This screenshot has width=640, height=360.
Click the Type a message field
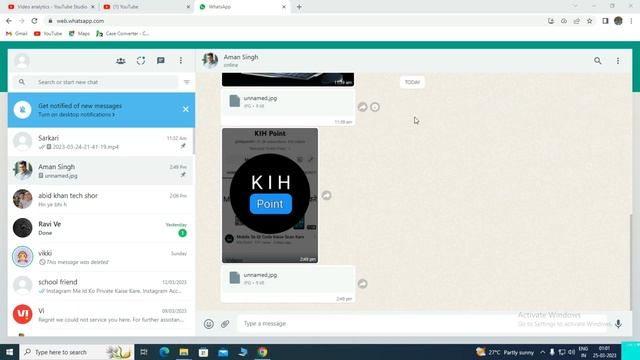(x=422, y=324)
